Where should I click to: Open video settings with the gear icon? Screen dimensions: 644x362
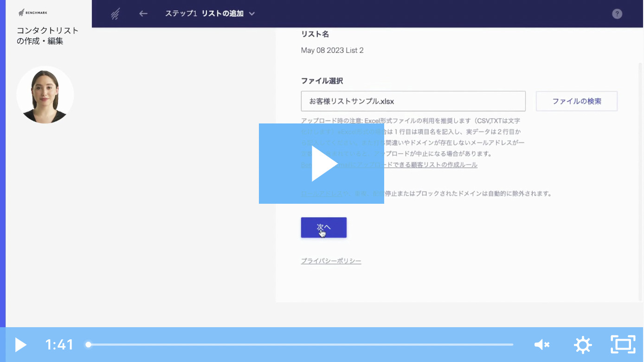(583, 345)
